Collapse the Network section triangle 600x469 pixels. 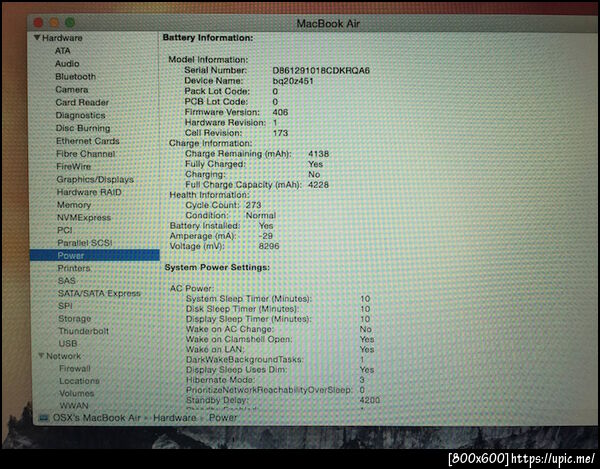(x=41, y=356)
